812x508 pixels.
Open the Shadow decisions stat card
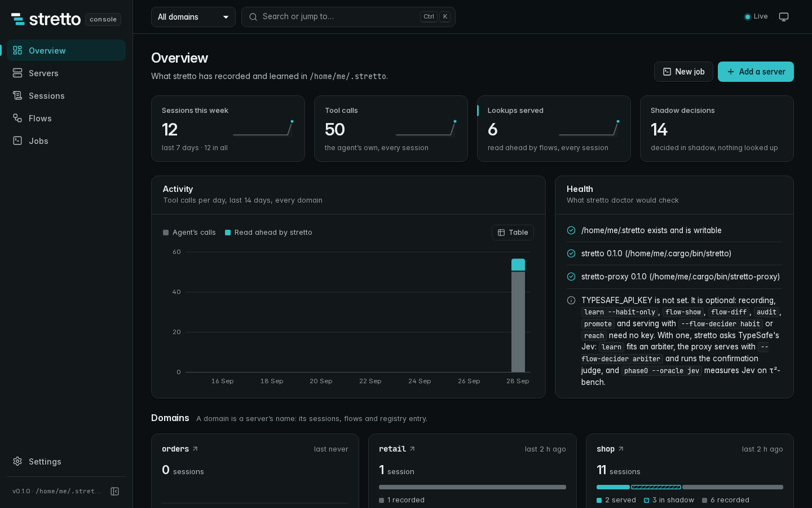tap(717, 129)
